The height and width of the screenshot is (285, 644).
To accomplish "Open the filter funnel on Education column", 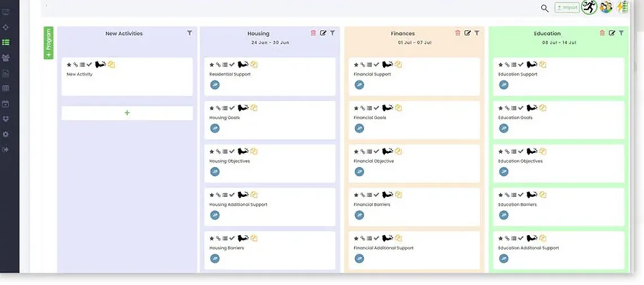I will pos(621,33).
